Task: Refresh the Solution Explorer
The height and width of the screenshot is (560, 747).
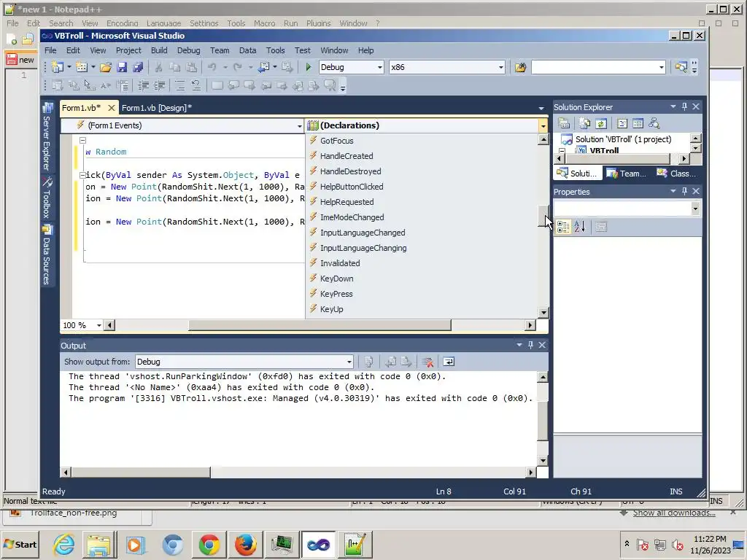Action: [x=601, y=124]
